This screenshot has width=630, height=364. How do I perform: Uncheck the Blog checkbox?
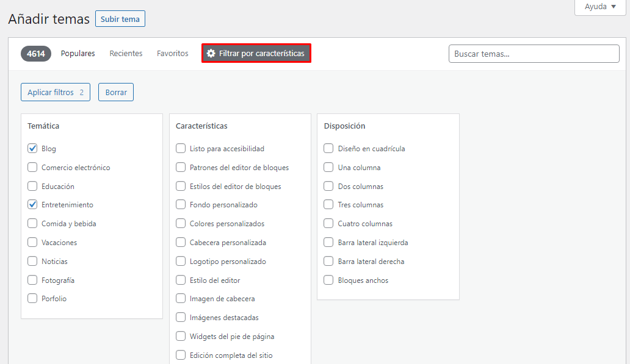pyautogui.click(x=32, y=148)
